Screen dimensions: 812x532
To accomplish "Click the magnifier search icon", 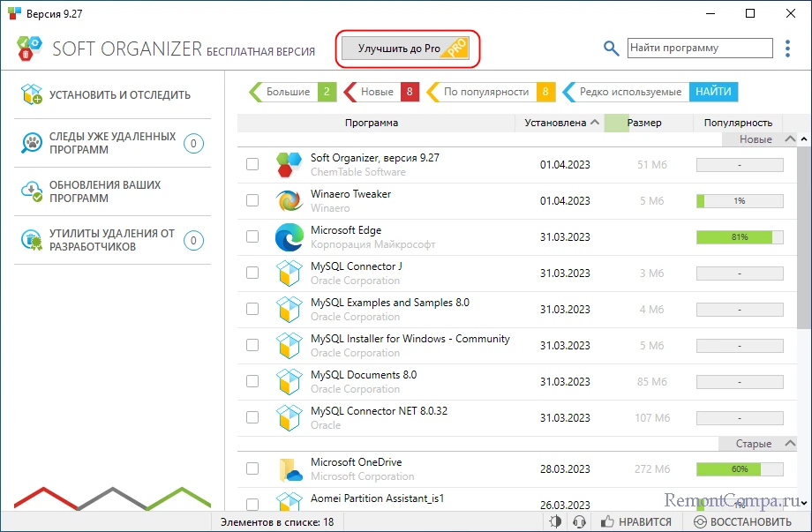I will 611,49.
